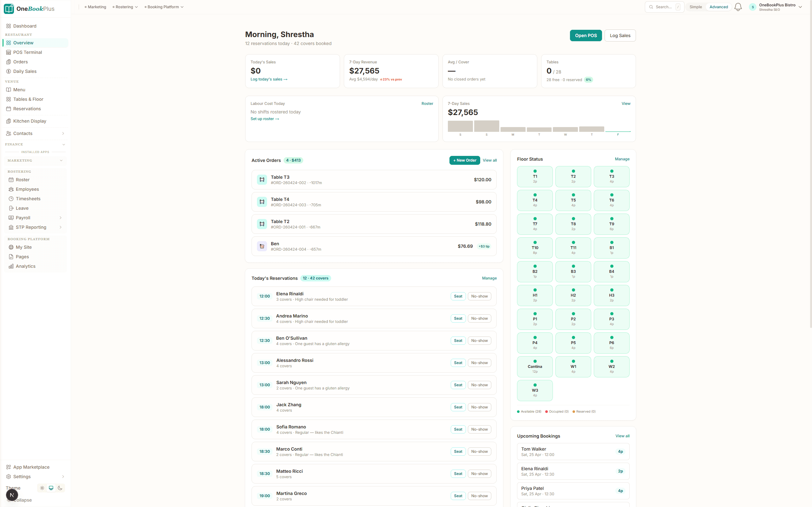Select the Timesheets icon under Rostering

point(11,198)
